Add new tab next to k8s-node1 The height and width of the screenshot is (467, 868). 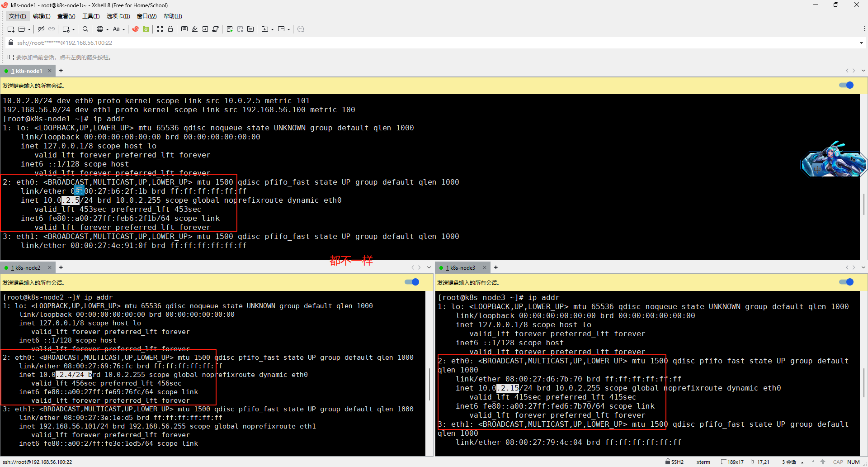(x=61, y=71)
